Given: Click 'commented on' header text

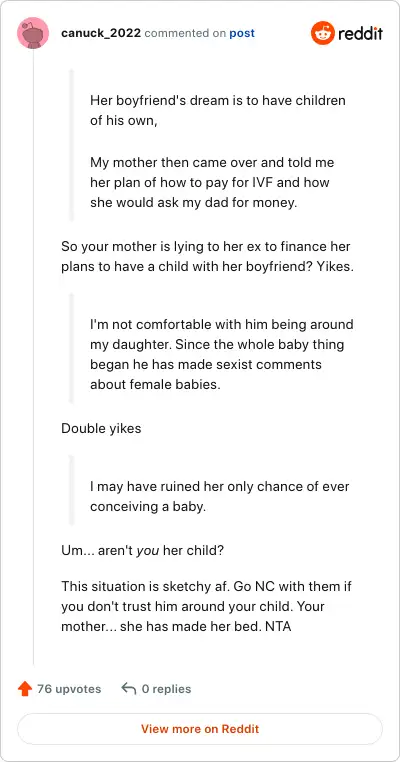Looking at the screenshot, I should (x=185, y=34).
